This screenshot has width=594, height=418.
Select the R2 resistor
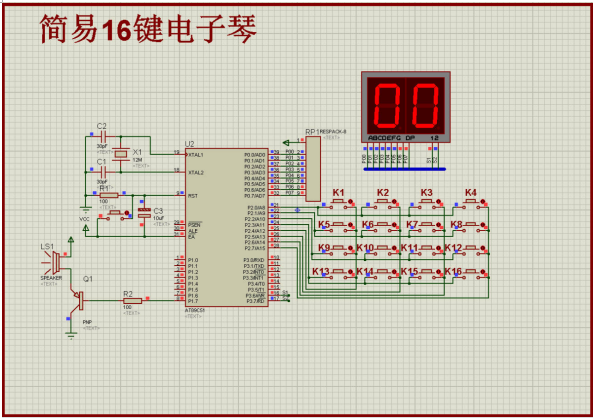pyautogui.click(x=133, y=301)
